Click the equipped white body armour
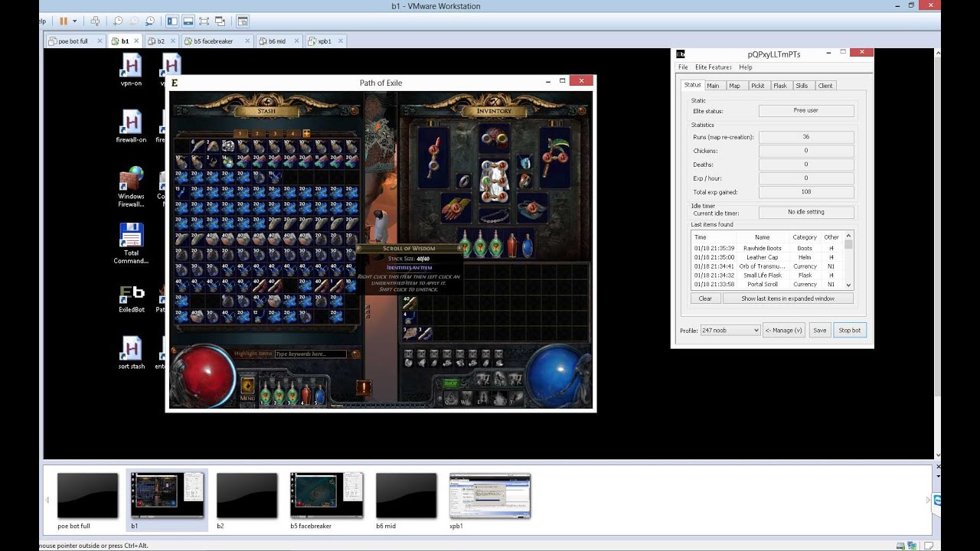The image size is (980, 551). (494, 181)
